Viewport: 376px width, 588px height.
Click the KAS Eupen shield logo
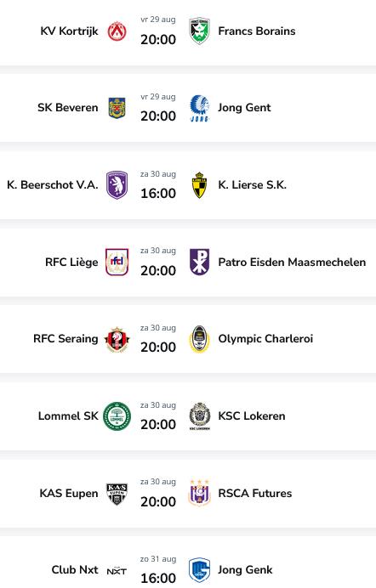(x=117, y=494)
